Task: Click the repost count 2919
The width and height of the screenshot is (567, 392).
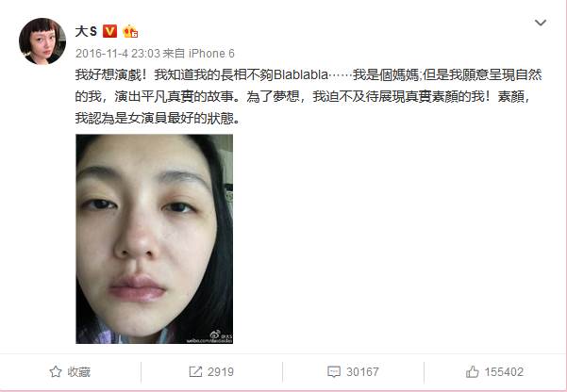Action: pyautogui.click(x=221, y=372)
